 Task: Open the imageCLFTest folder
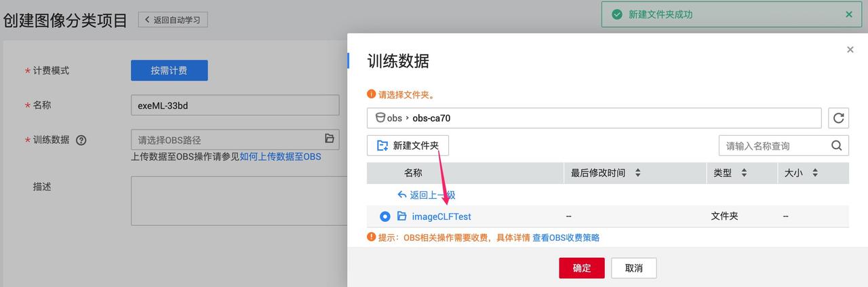click(441, 216)
